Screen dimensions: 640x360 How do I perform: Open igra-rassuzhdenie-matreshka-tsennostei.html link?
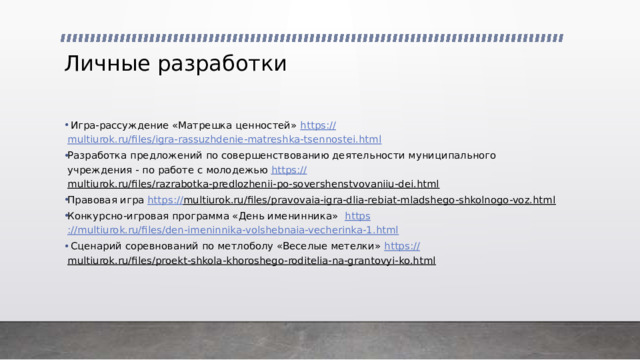(x=224, y=140)
